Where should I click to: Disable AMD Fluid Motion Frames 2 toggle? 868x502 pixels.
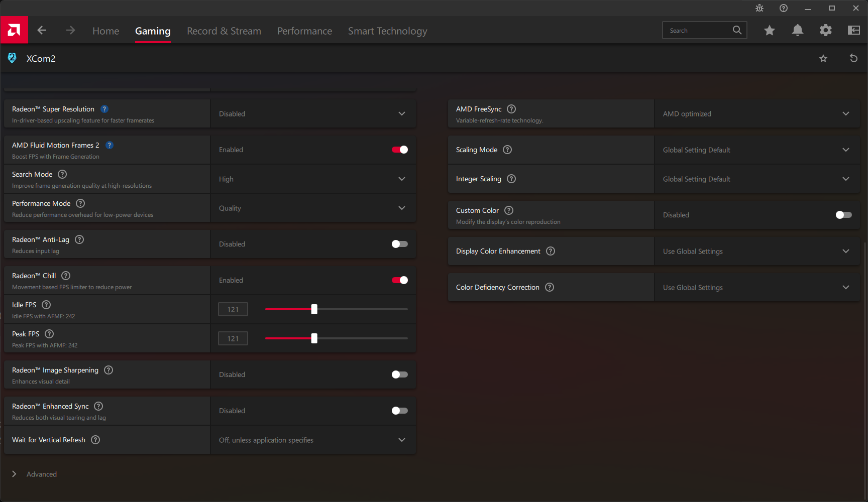(x=400, y=150)
